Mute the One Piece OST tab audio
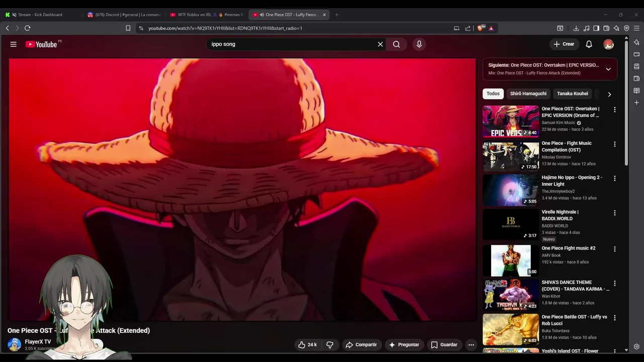Image resolution: width=644 pixels, height=362 pixels. (x=262, y=15)
